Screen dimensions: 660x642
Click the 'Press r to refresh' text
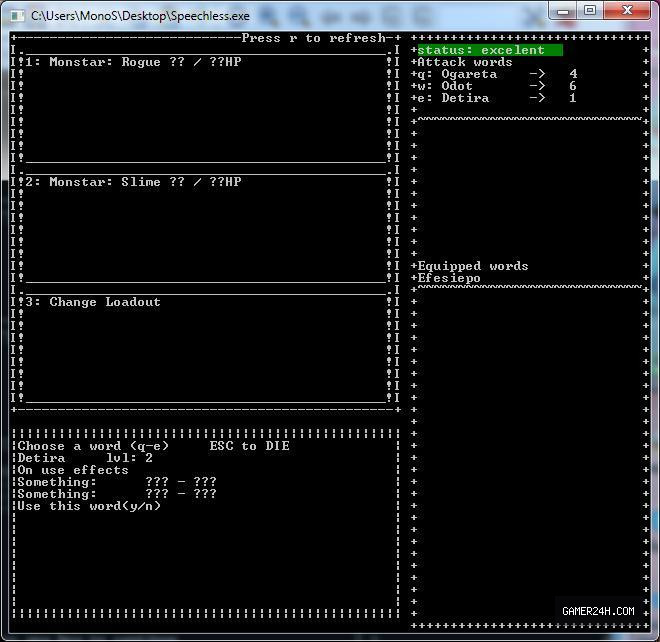pos(314,38)
